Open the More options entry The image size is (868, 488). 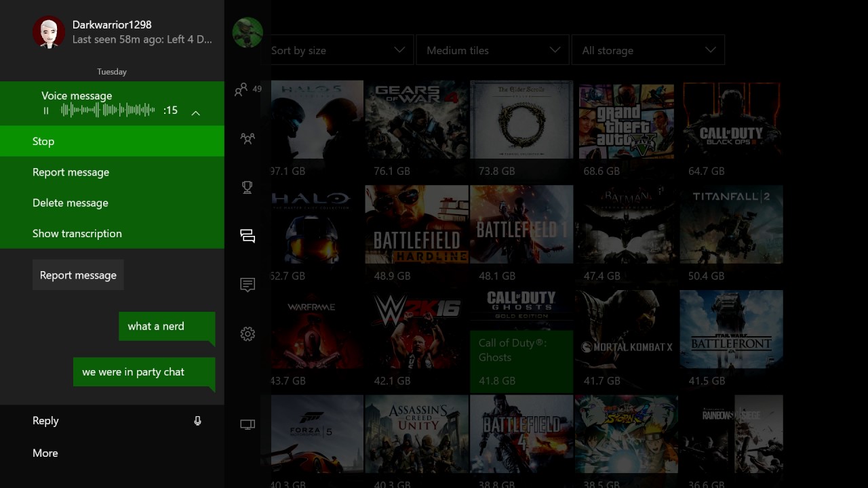45,453
